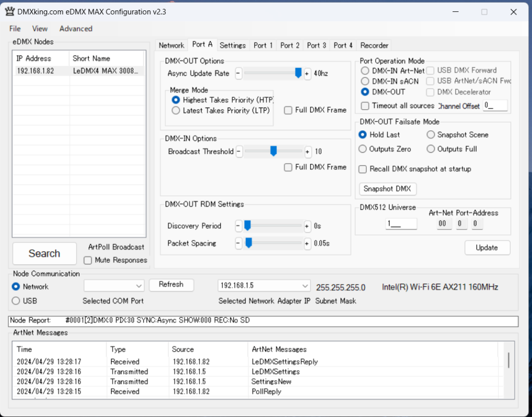Click the Channel Offset input field

495,105
